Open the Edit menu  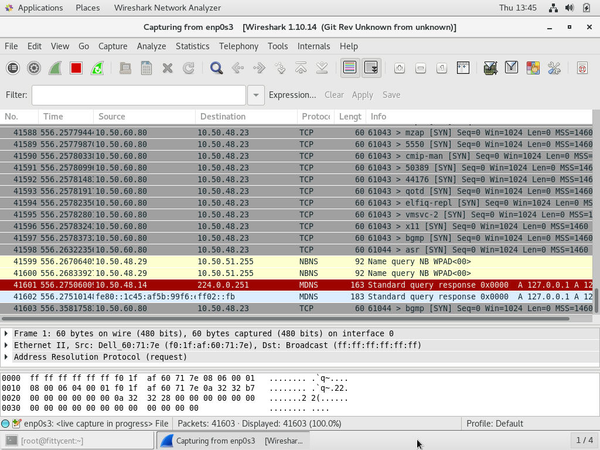coord(34,46)
